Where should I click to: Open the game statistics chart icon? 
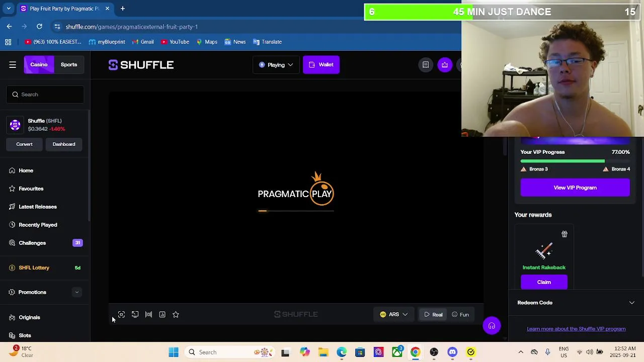(x=162, y=315)
